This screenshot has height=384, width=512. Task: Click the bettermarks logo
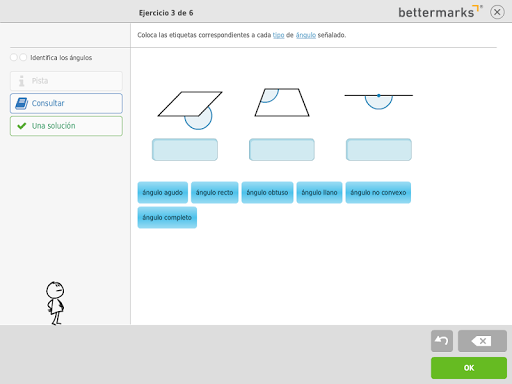440,12
